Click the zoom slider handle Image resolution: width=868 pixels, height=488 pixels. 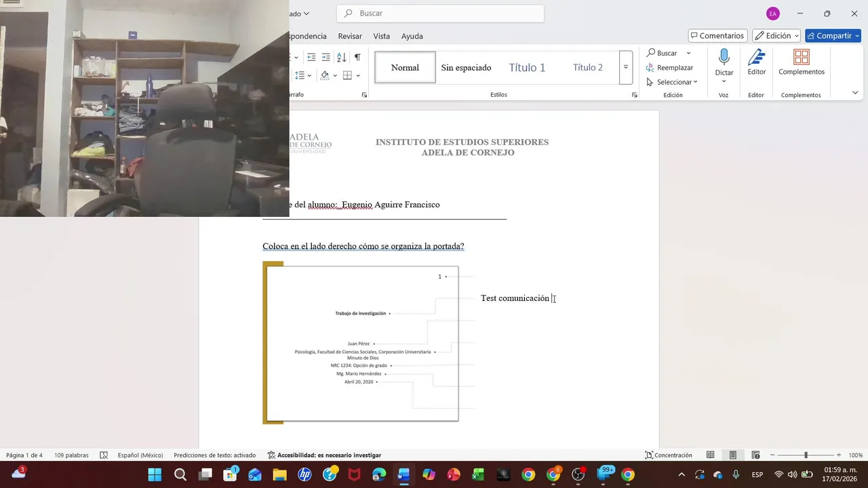pyautogui.click(x=806, y=455)
